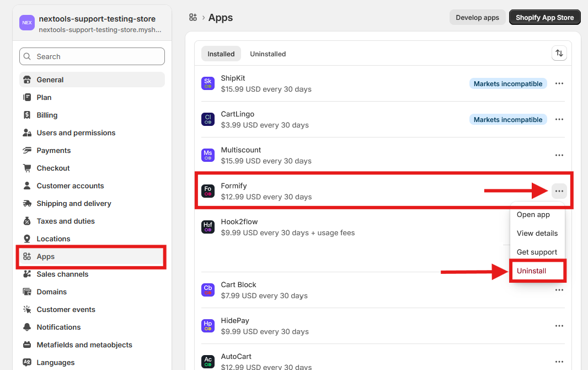
Task: Open Shipping and delivery settings
Action: click(x=74, y=203)
